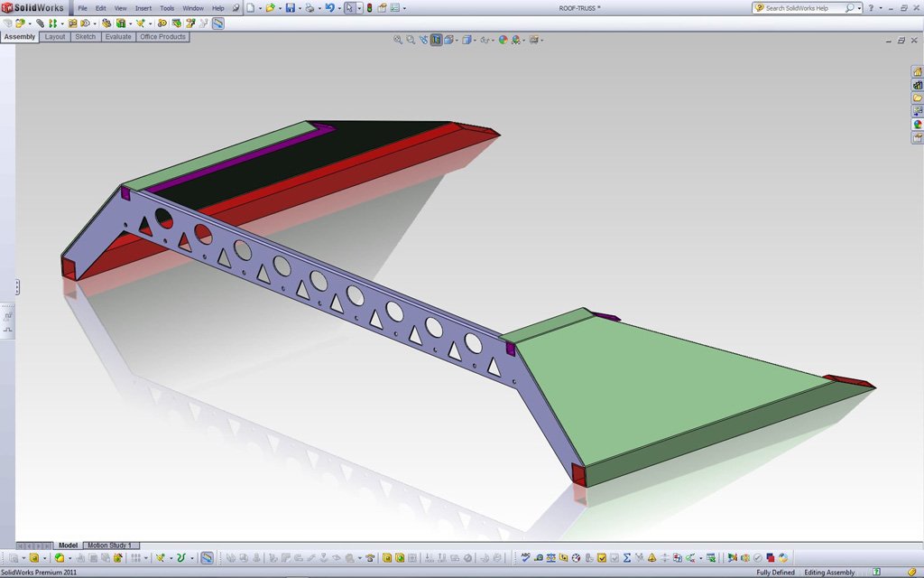Click the Zoom to Area icon

[411, 40]
